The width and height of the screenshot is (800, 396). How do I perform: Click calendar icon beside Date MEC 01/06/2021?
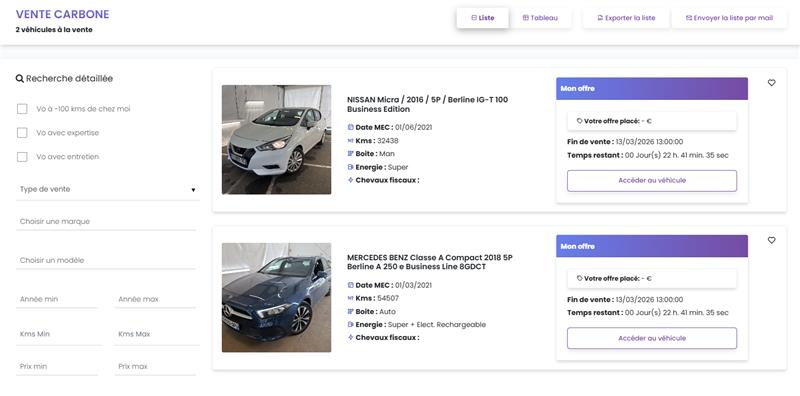tap(351, 127)
